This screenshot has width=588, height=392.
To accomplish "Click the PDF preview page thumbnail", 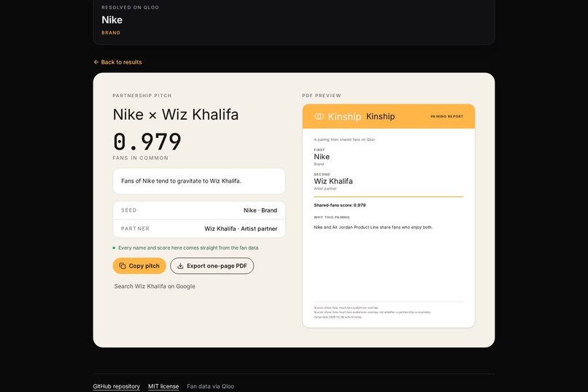I will point(389,215).
